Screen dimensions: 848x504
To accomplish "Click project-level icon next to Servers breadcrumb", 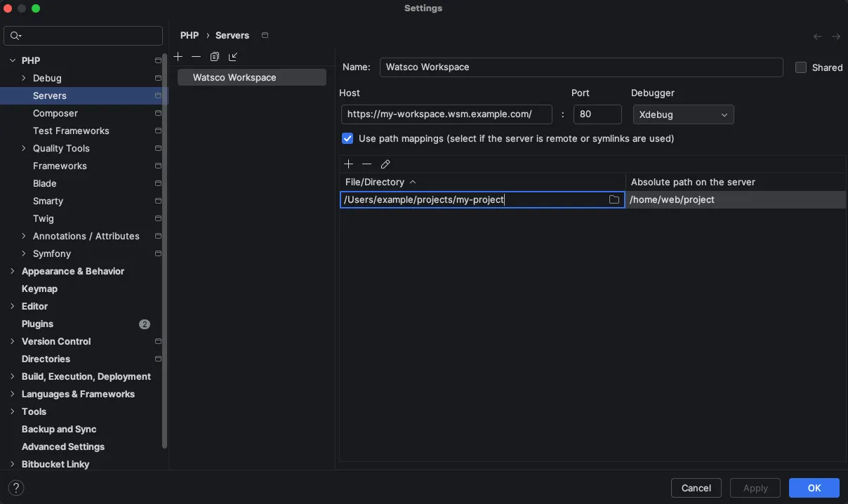I will pyautogui.click(x=265, y=35).
